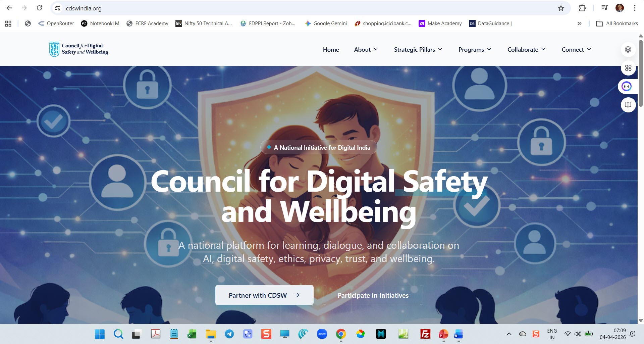This screenshot has width=644, height=344.
Task: Expand the About dropdown menu
Action: [x=366, y=49]
